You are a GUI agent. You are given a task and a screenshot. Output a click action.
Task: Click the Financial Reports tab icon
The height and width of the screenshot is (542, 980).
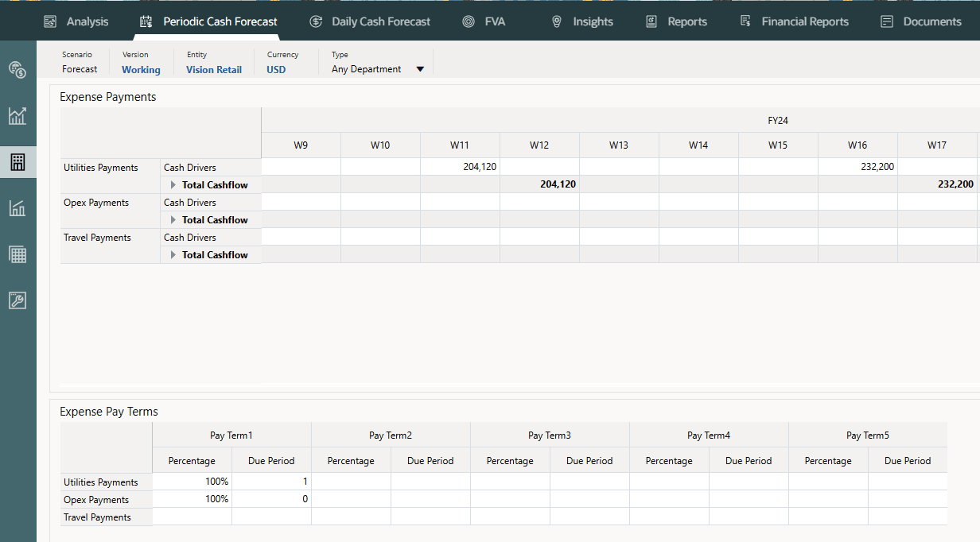click(745, 21)
